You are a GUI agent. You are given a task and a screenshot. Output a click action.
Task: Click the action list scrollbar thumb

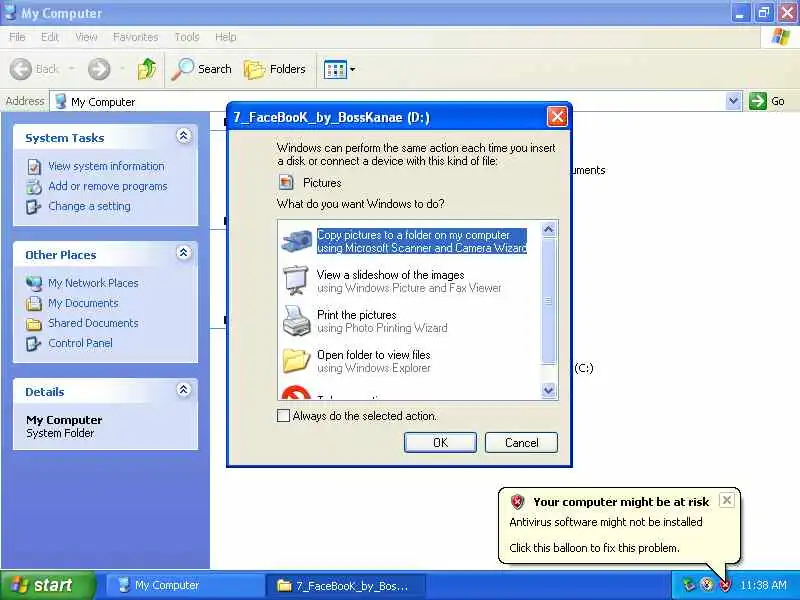(548, 301)
